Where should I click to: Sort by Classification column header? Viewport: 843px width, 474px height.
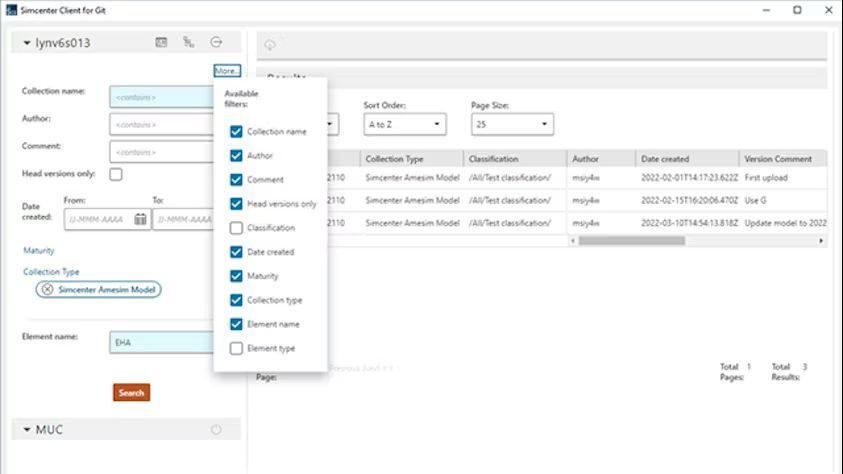(x=515, y=159)
